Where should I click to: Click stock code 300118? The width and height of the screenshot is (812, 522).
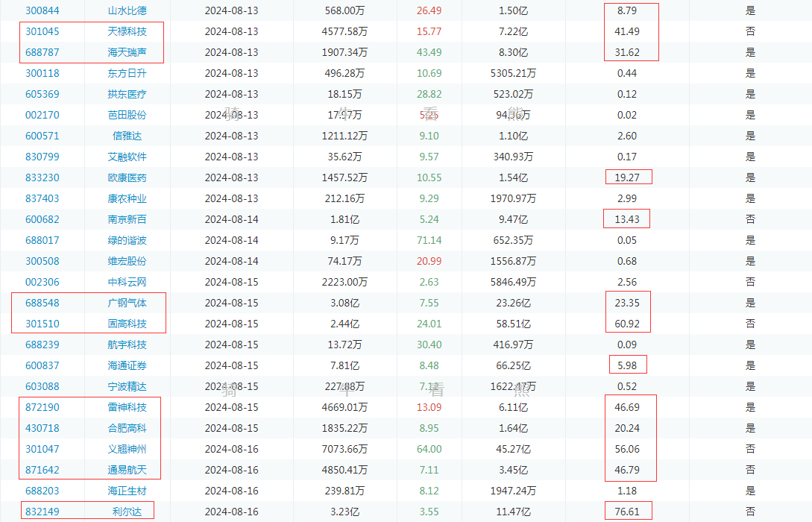pos(43,73)
